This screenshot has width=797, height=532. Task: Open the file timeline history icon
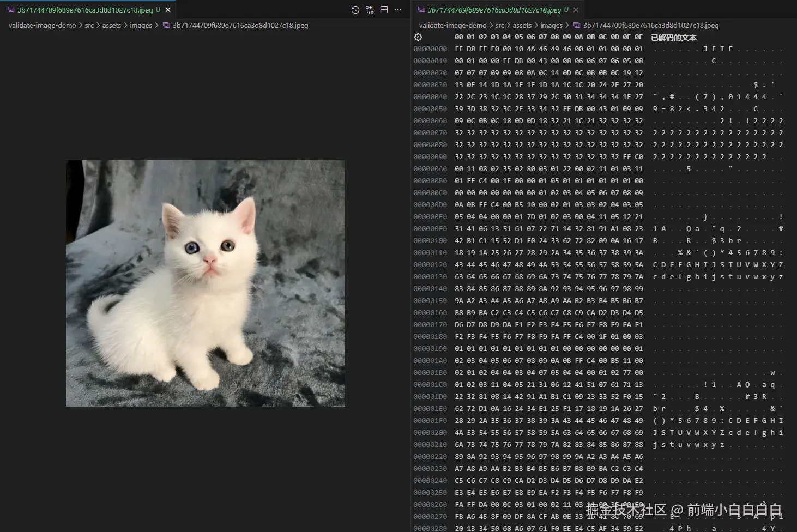click(355, 10)
